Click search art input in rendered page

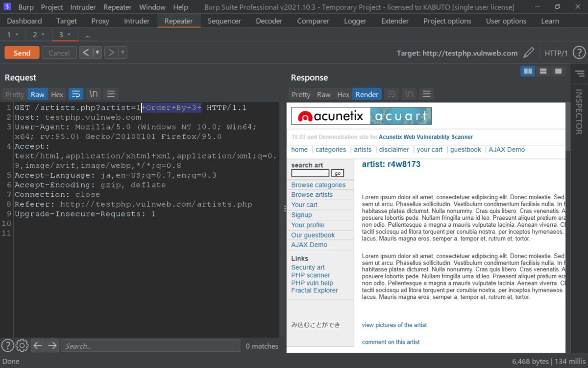[x=310, y=173]
